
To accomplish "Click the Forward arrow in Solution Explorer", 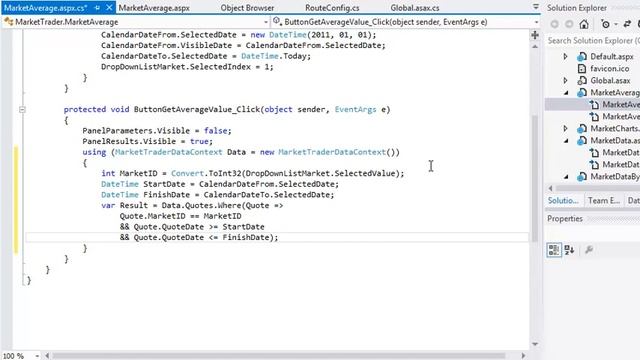I will (x=569, y=24).
